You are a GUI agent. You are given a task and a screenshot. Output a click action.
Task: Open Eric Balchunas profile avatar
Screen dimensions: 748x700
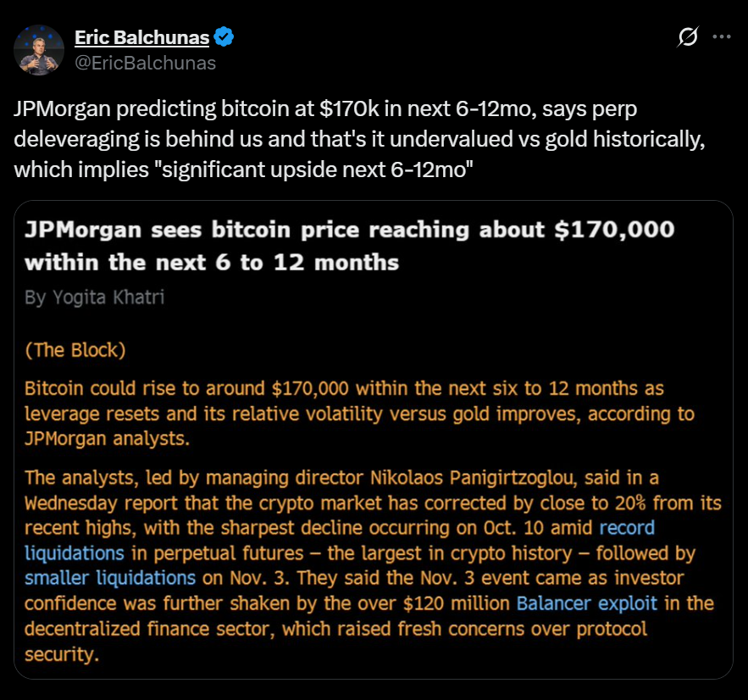point(39,50)
